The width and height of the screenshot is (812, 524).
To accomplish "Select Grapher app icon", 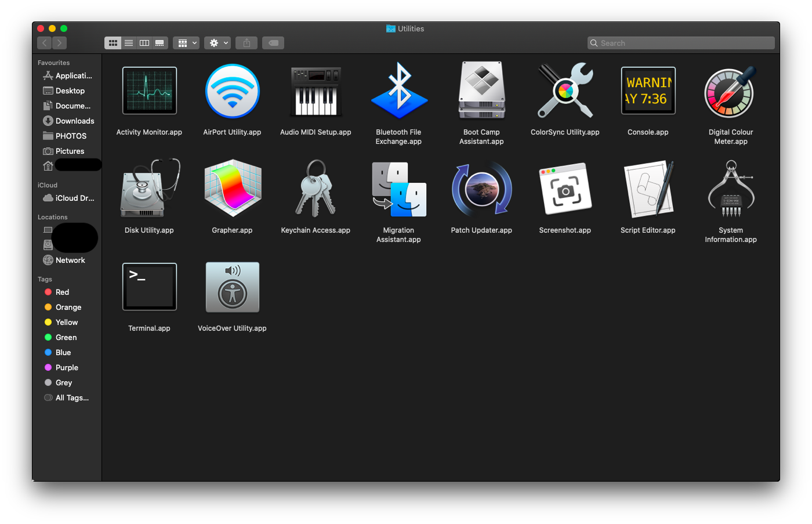I will click(x=232, y=188).
